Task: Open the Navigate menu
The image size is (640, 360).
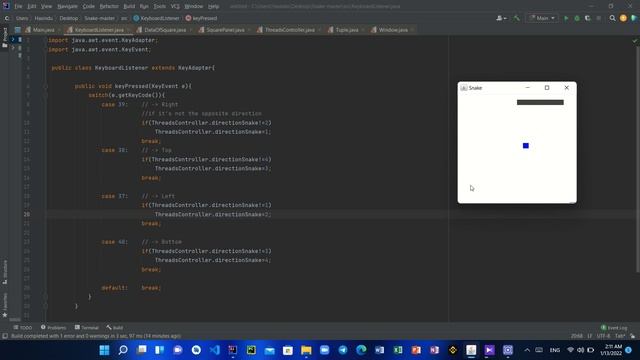Action: point(67,7)
